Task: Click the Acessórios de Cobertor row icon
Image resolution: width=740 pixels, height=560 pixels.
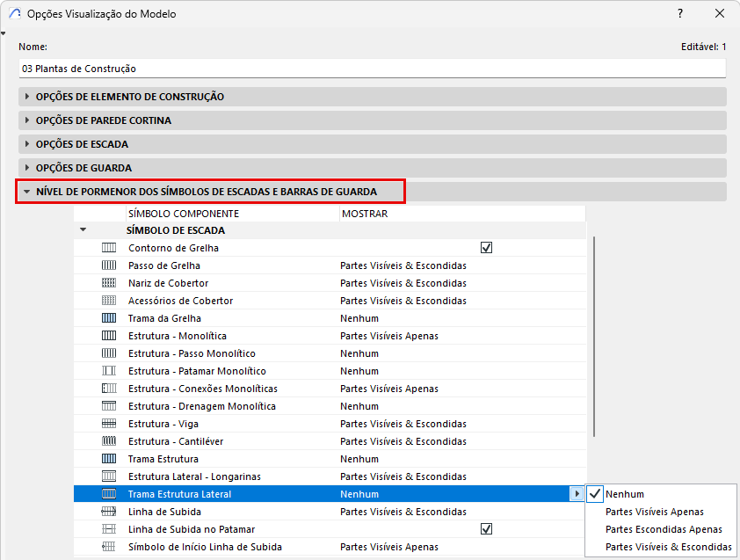Action: [109, 301]
